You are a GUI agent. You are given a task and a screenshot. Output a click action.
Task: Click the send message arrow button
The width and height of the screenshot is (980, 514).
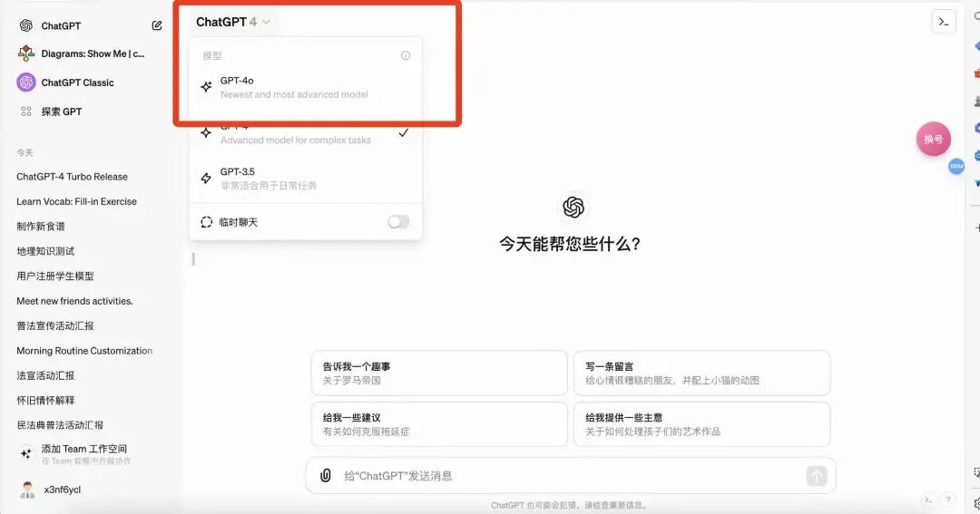817,476
